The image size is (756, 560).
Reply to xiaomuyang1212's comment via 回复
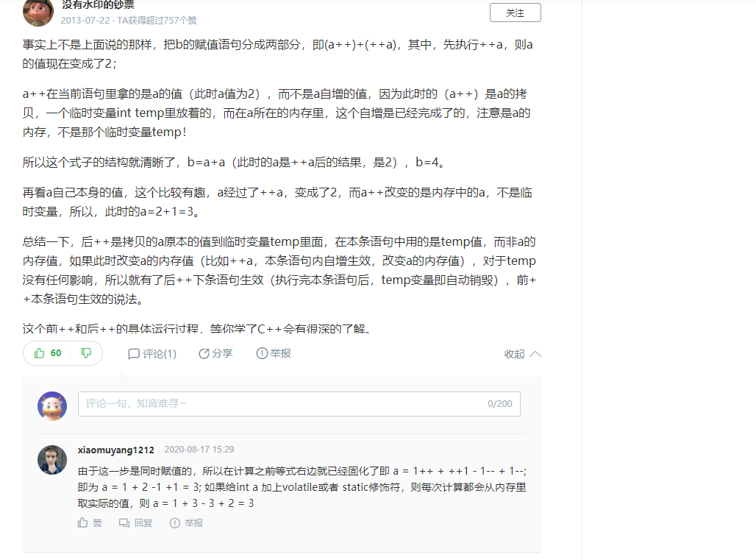point(136,523)
